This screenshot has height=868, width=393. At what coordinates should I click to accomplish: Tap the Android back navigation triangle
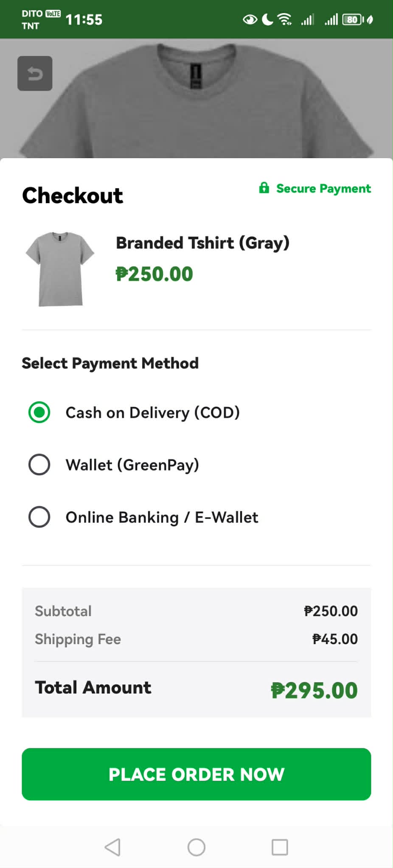112,847
